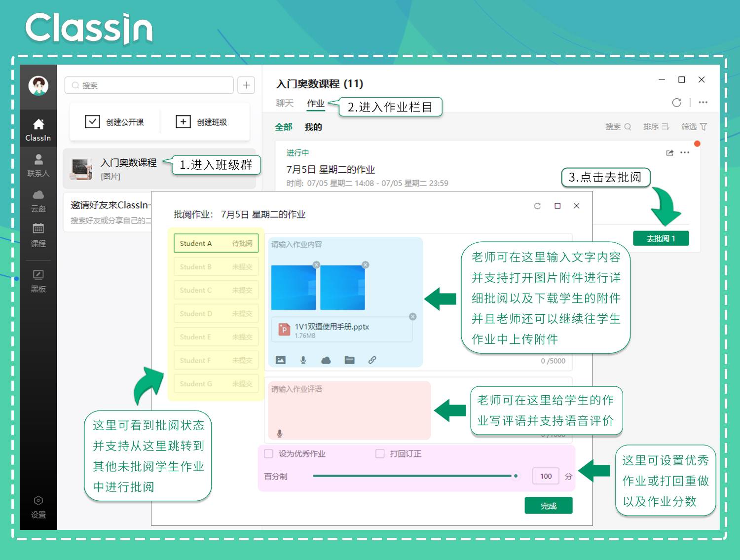Screen dimensions: 740x560
Task: Open the user profile avatar
Action: [38, 86]
